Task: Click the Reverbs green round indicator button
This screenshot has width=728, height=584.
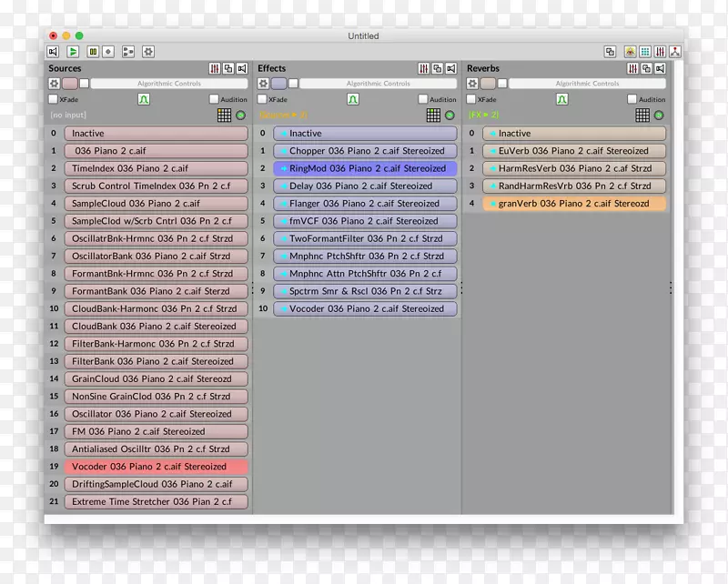Action: coord(659,116)
